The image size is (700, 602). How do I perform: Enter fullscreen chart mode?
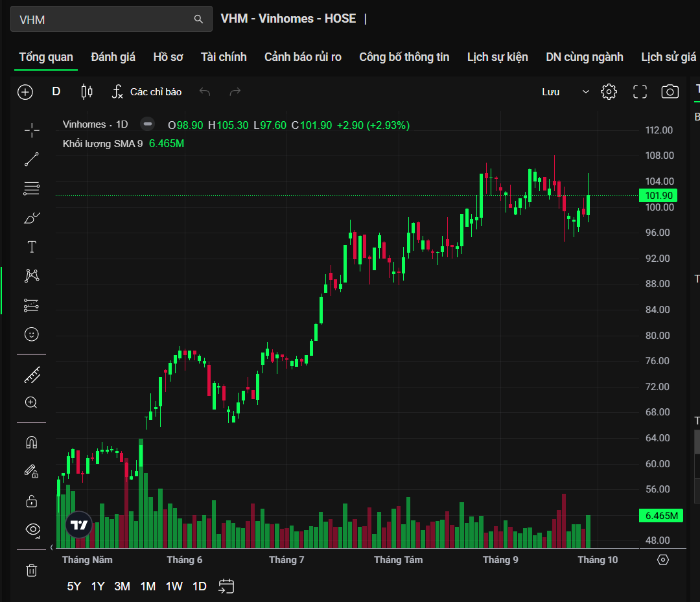(x=640, y=92)
